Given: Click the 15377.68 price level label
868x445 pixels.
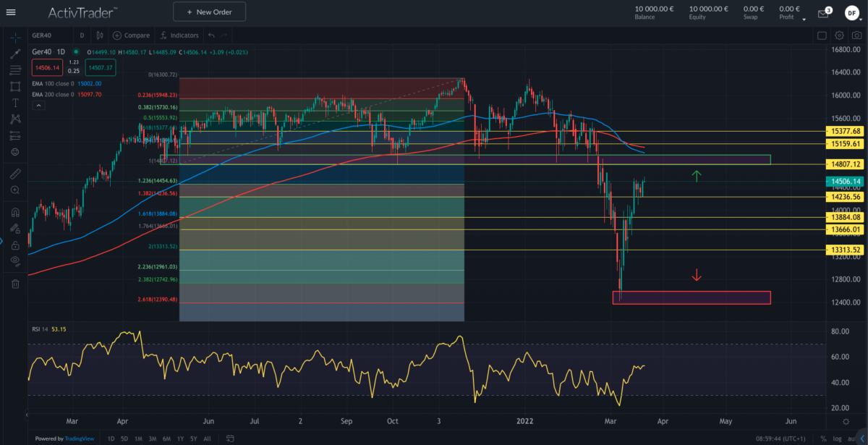Looking at the screenshot, I should tap(846, 131).
